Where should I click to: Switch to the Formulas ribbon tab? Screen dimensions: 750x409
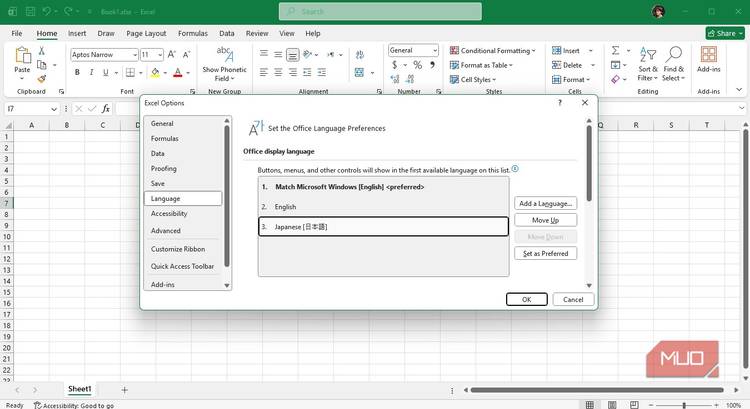pos(193,33)
